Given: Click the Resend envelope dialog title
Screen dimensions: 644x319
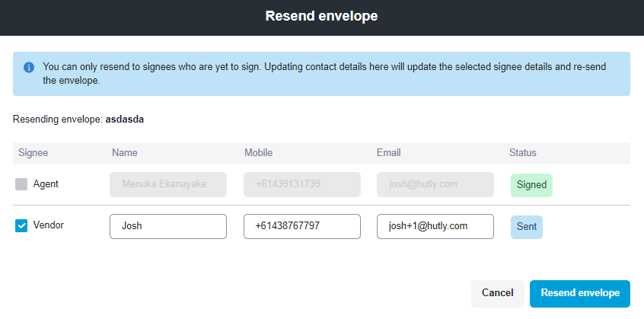Looking at the screenshot, I should pos(321,16).
